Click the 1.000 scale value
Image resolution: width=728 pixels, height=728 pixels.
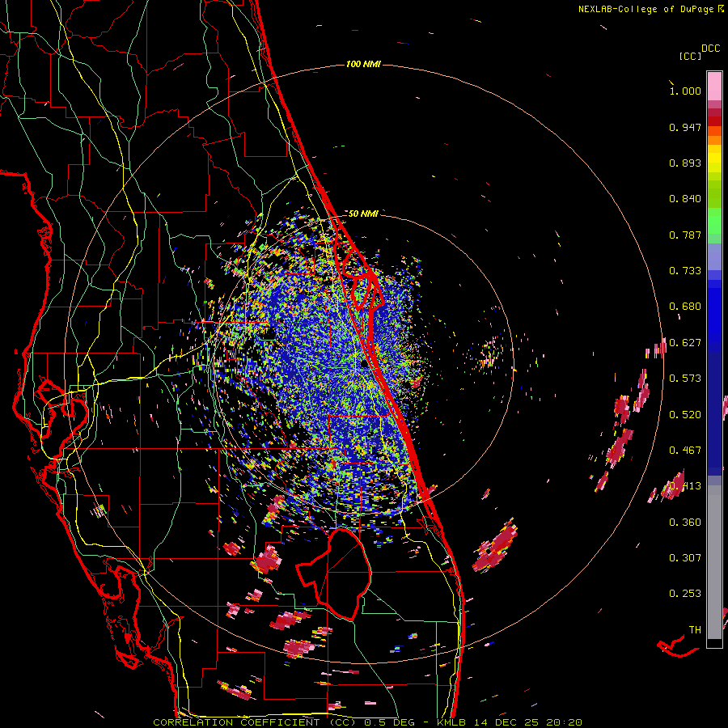click(685, 91)
